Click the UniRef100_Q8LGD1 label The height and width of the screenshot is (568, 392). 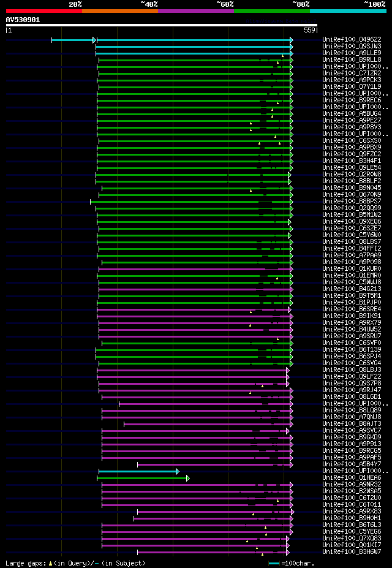(352, 397)
